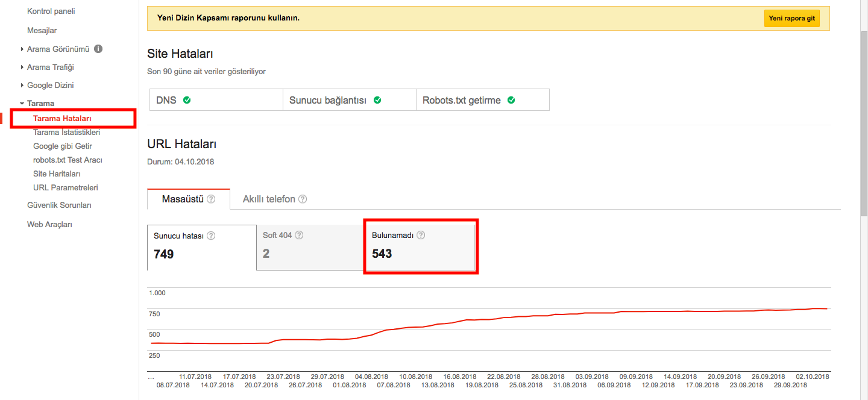Click the chart date label 09.09.2018
The height and width of the screenshot is (400, 868).
636,377
